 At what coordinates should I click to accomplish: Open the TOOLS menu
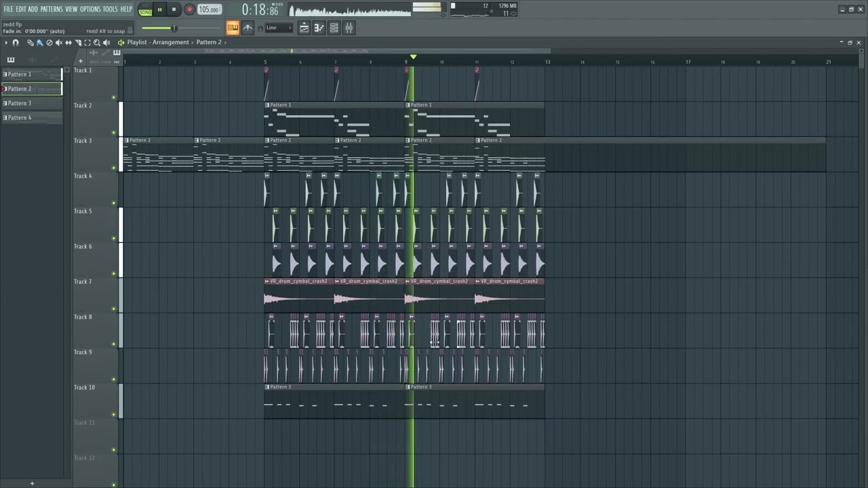pos(110,9)
